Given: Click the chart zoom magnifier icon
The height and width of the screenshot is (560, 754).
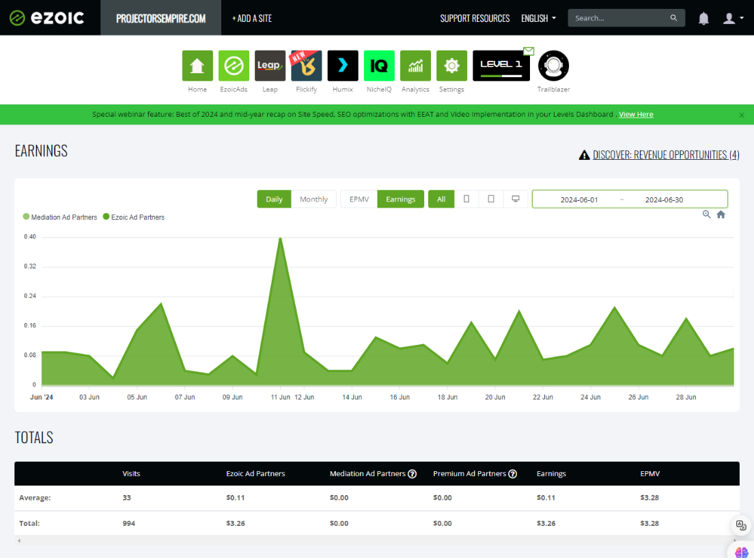Looking at the screenshot, I should point(706,214).
